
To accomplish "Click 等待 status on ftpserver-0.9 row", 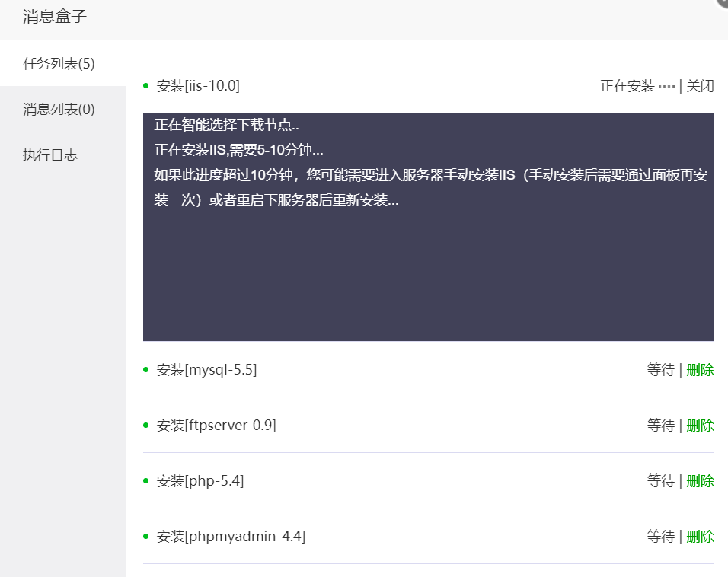I will point(661,426).
